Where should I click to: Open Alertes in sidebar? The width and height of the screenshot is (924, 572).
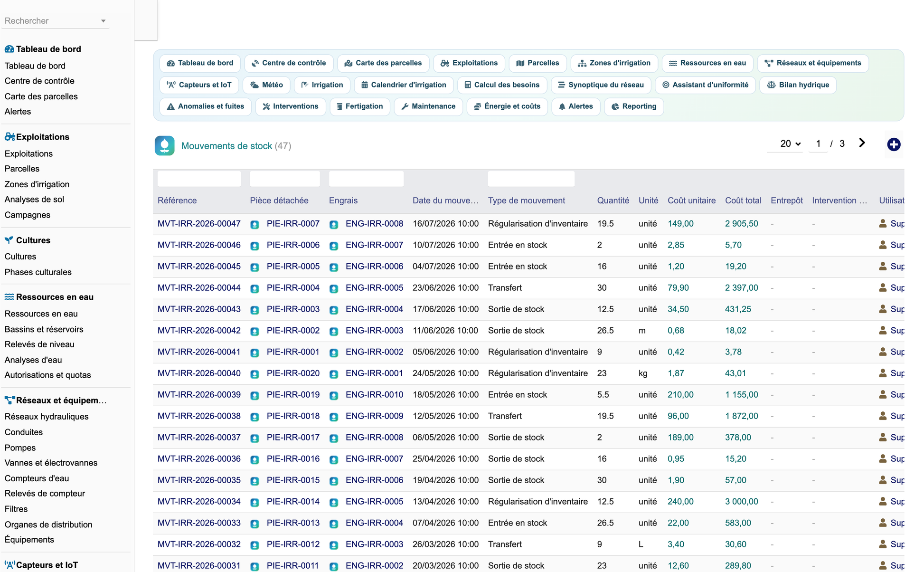coord(18,112)
